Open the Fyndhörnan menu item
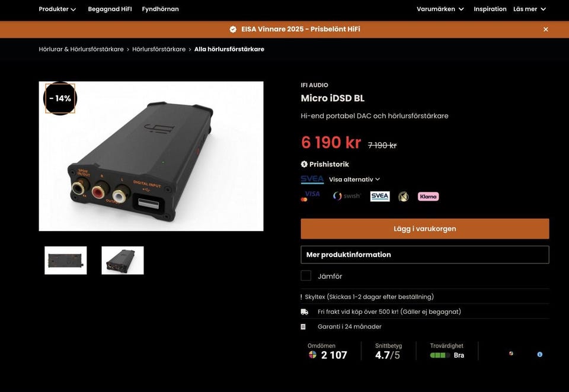 click(x=161, y=9)
